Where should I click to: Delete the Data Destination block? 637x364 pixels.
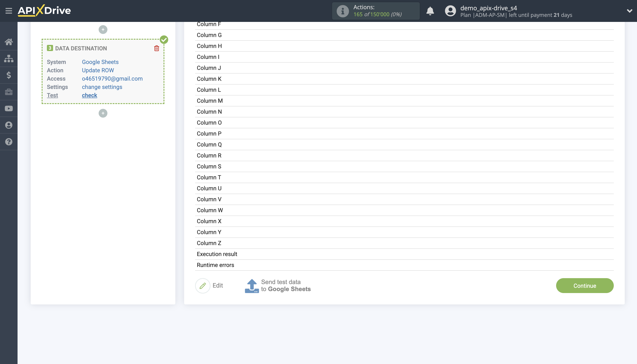pyautogui.click(x=156, y=48)
